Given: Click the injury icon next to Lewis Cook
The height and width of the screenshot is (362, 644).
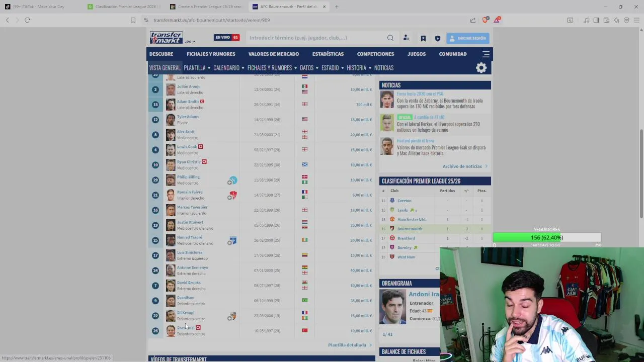Looking at the screenshot, I should point(200,147).
